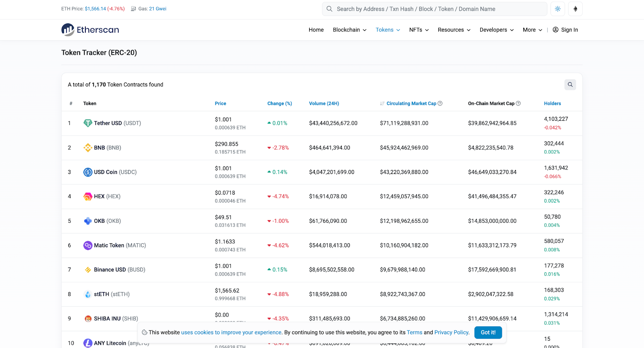This screenshot has width=644, height=348.
Task: Open the SHIBA INU (SHIB) link
Action: click(116, 319)
